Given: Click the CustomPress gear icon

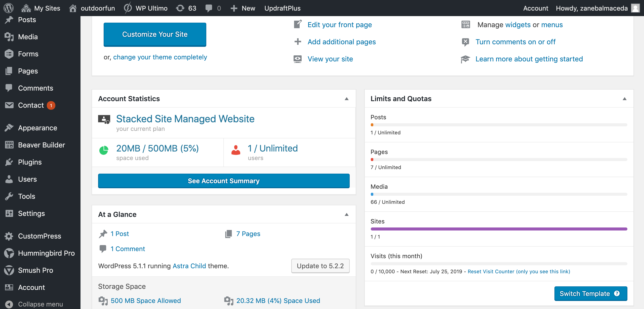Looking at the screenshot, I should pos(9,236).
